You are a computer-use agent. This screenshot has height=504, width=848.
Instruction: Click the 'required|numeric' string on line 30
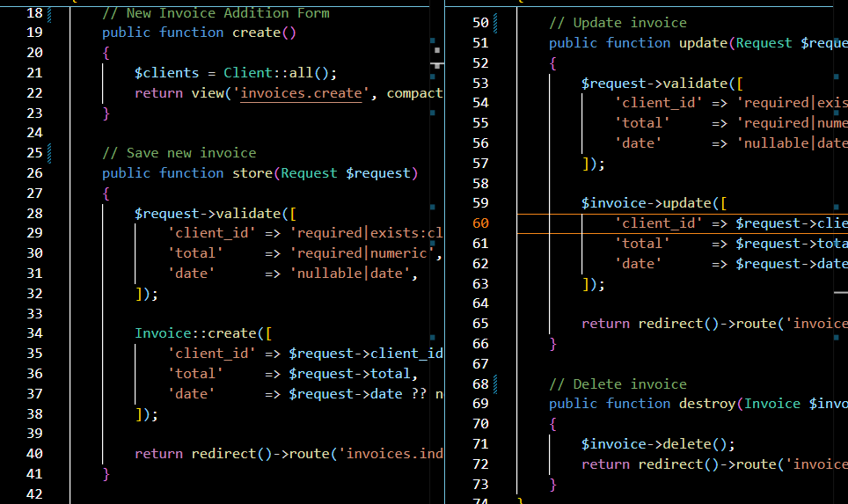pos(362,253)
